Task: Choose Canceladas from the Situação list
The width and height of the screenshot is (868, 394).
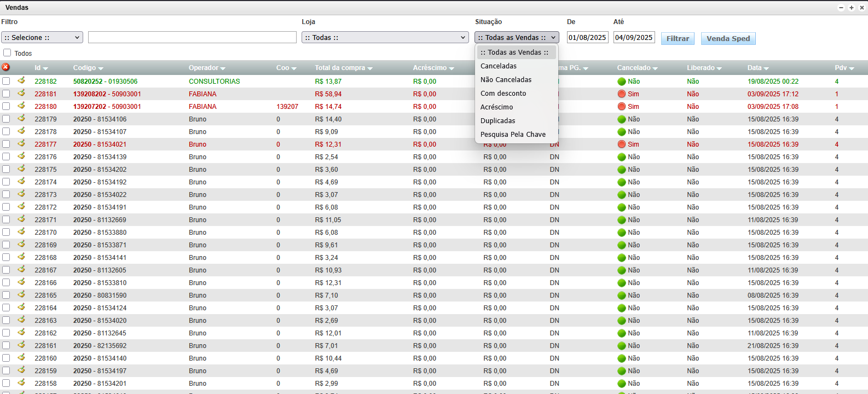Action: click(x=499, y=66)
